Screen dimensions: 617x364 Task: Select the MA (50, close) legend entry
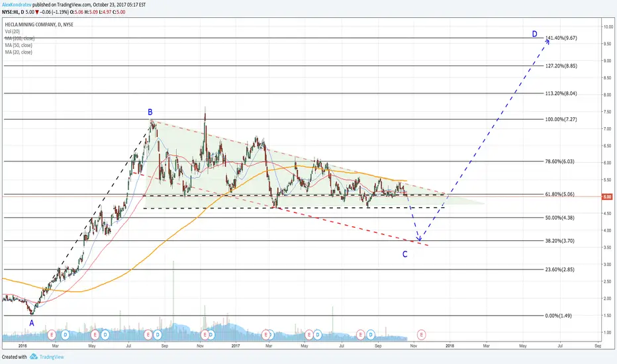point(19,45)
